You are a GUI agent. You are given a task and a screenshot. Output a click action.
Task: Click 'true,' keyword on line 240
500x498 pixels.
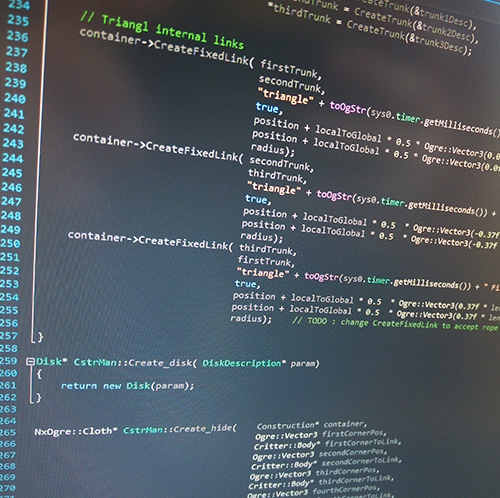(269, 108)
